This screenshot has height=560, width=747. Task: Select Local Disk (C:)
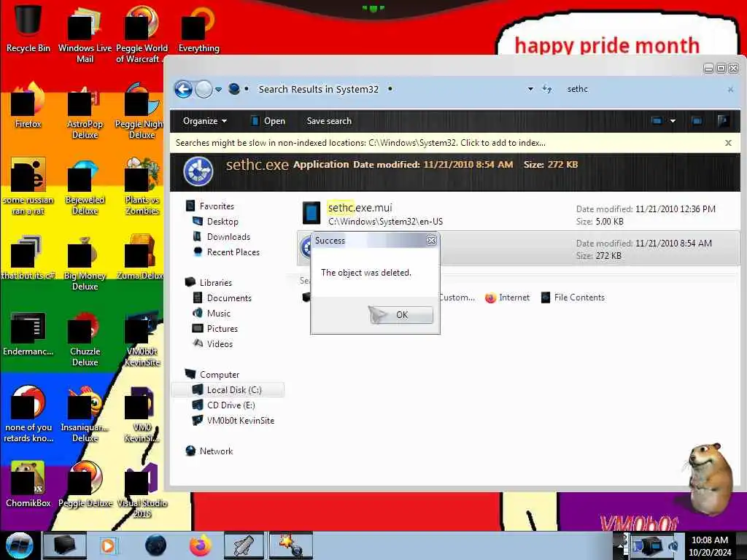click(228, 389)
